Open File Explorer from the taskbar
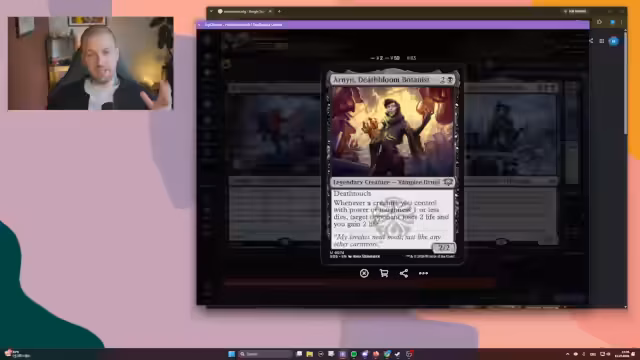 (x=309, y=354)
